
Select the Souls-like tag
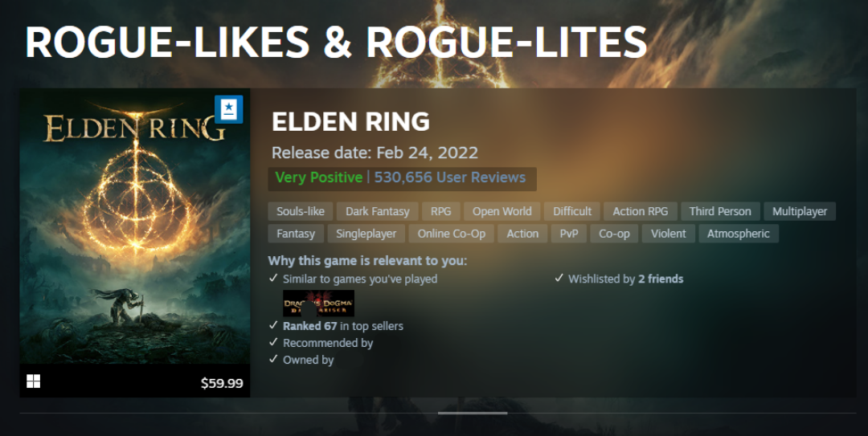301,211
